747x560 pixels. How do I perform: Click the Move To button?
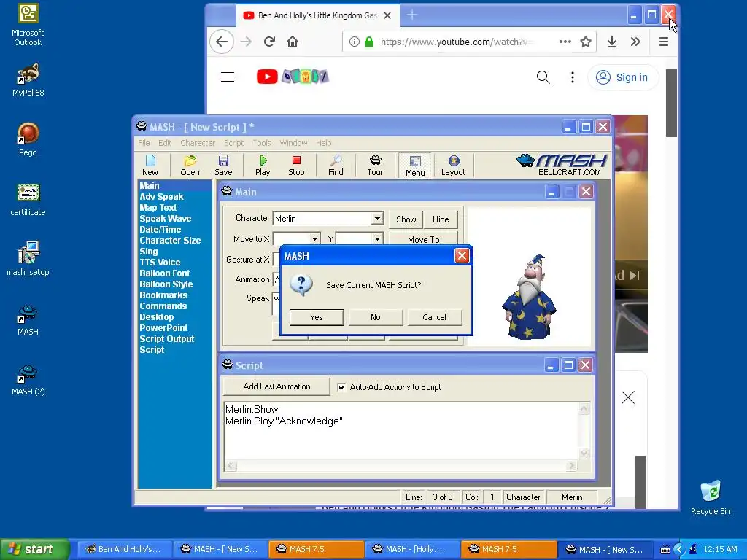click(424, 239)
